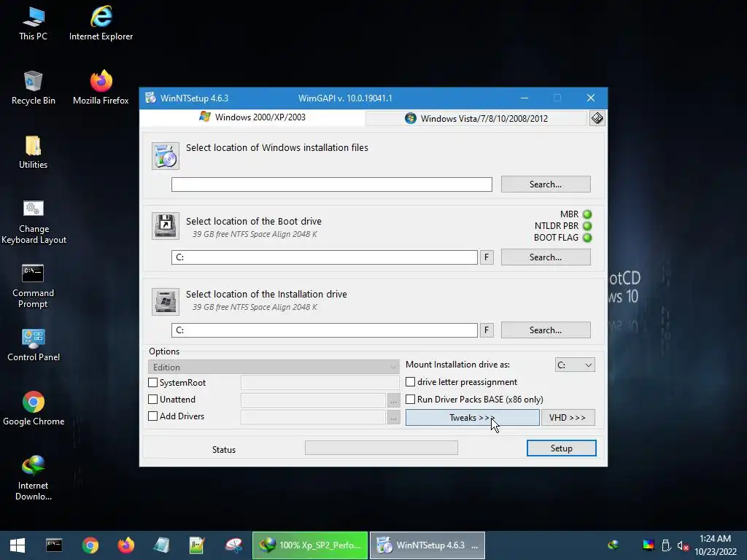Image resolution: width=747 pixels, height=560 pixels.
Task: Toggle drive letter preassignment checkbox
Action: point(410,382)
